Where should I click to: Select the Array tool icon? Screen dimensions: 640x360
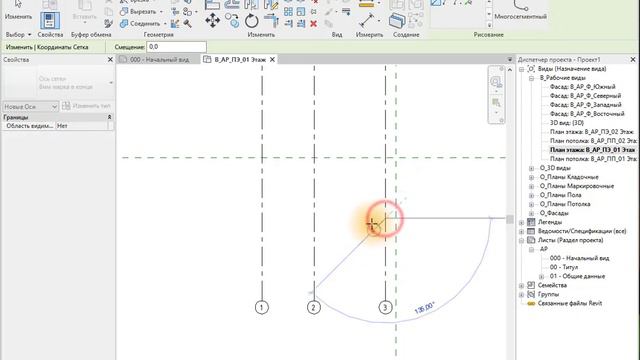[288, 12]
